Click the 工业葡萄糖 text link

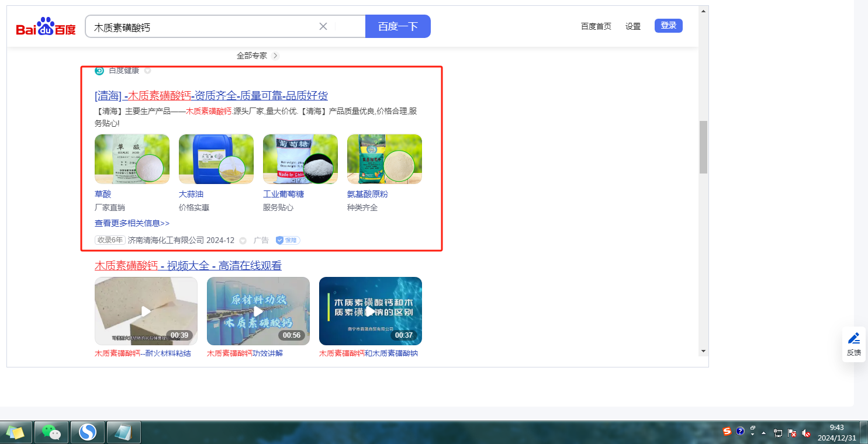pyautogui.click(x=283, y=194)
